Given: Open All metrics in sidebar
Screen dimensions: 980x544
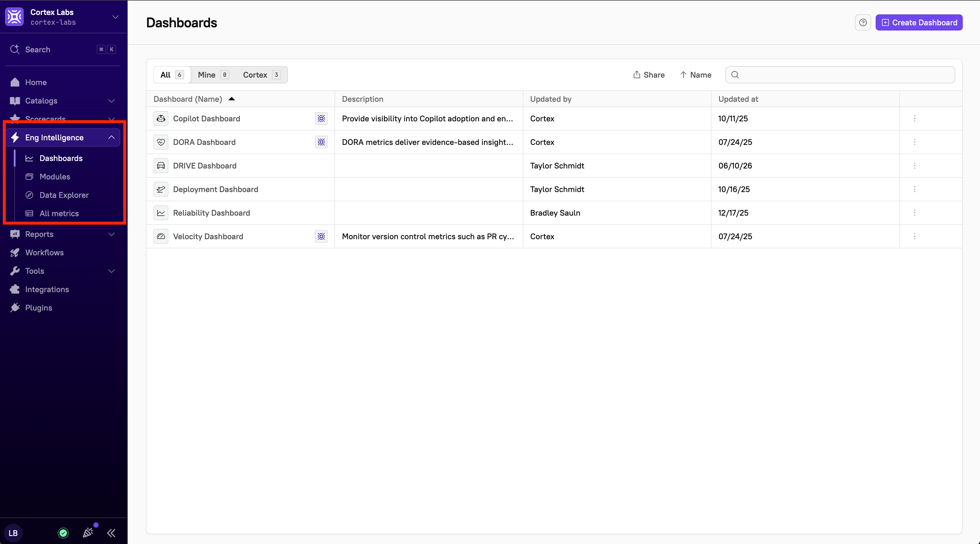Looking at the screenshot, I should pos(59,213).
